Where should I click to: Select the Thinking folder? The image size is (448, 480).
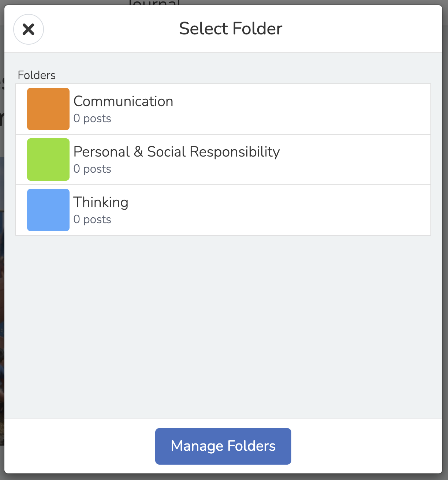223,210
